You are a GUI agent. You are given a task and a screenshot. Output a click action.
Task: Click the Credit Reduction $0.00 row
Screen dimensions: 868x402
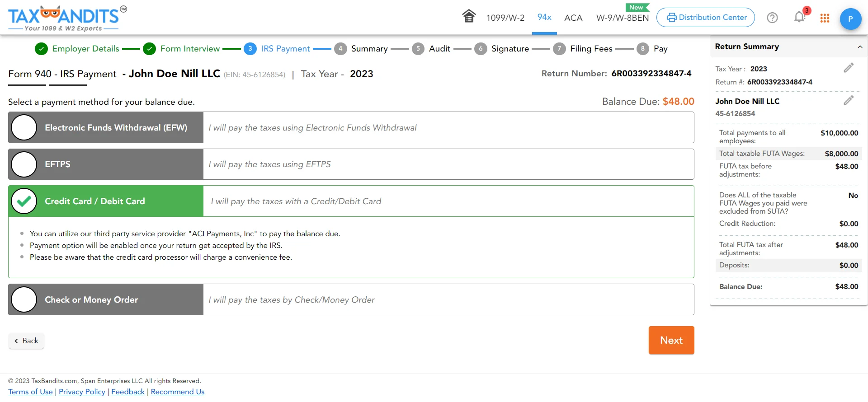[788, 224]
